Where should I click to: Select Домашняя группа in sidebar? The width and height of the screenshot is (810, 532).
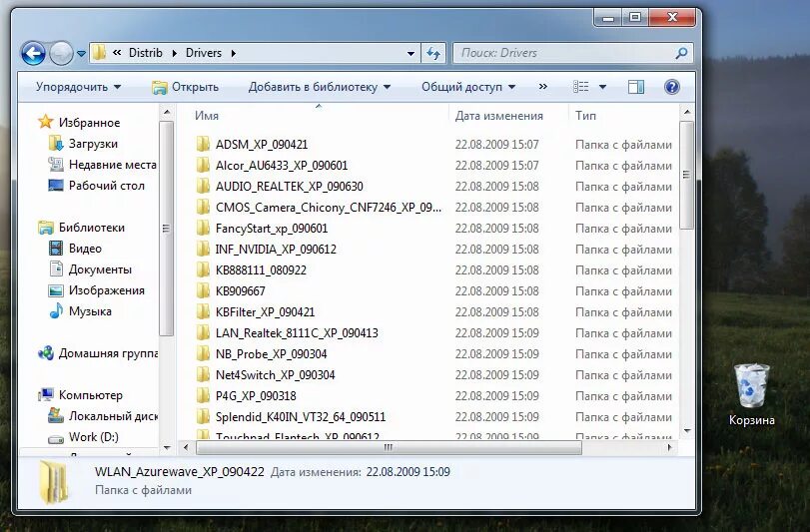point(98,353)
